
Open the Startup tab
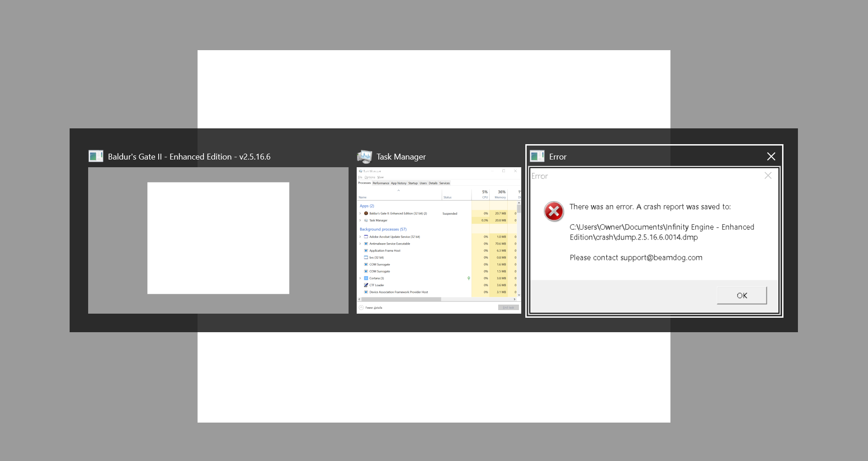[x=413, y=183]
